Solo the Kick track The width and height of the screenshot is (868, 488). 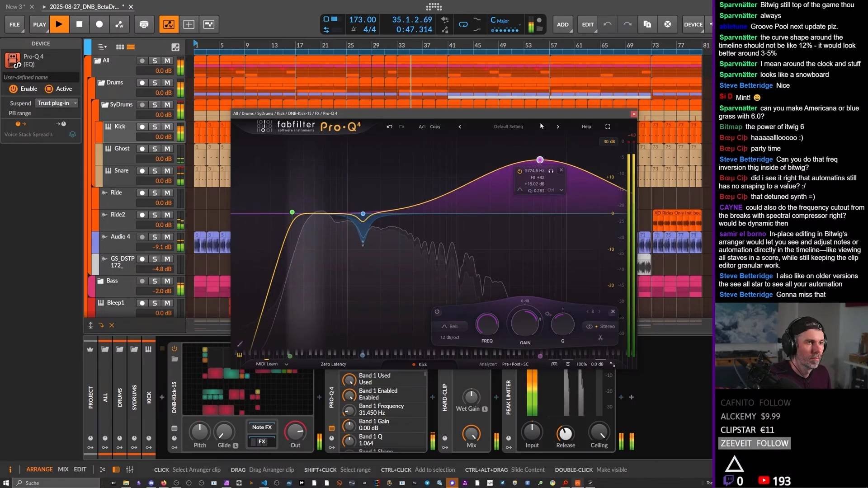154,127
